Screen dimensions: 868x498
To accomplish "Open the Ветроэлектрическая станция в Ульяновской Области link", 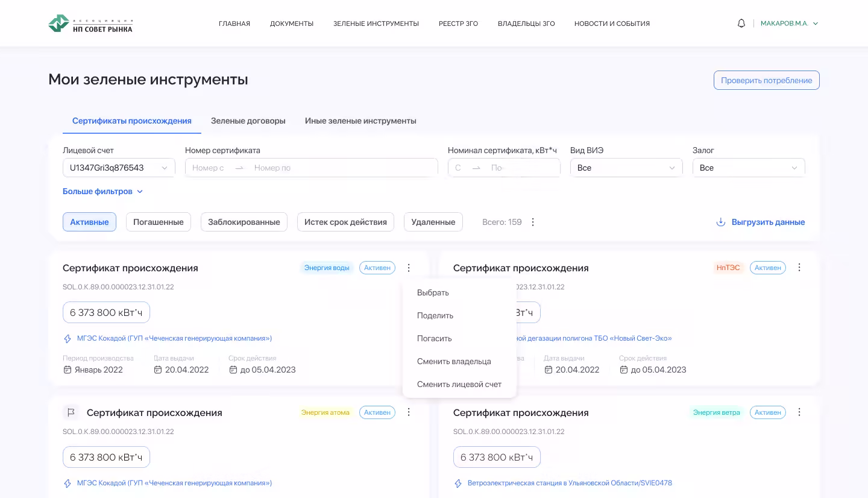I will click(x=570, y=483).
